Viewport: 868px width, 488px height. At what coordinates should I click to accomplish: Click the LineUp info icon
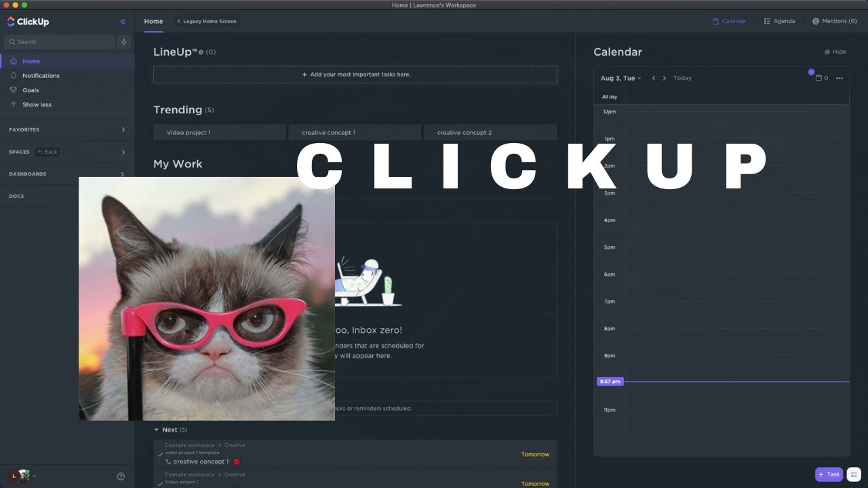pyautogui.click(x=201, y=52)
